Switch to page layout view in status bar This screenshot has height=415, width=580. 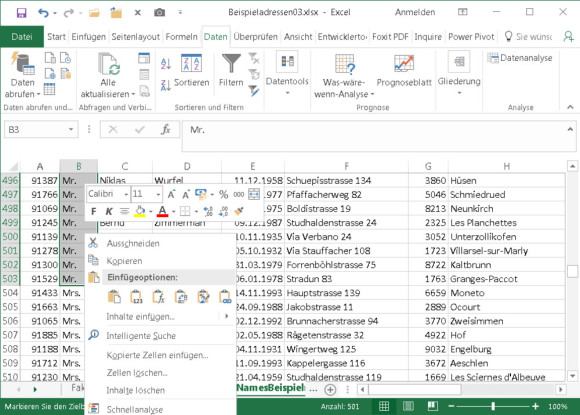(408, 406)
